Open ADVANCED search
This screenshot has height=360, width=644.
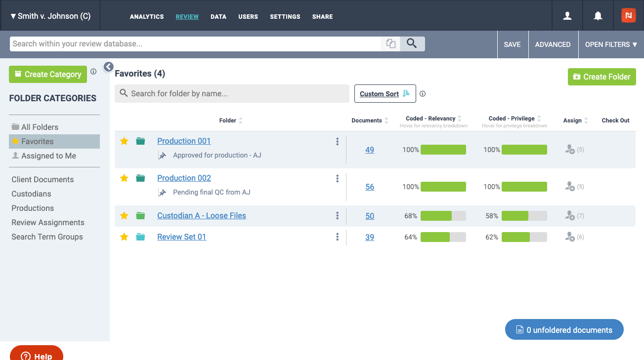tap(553, 44)
